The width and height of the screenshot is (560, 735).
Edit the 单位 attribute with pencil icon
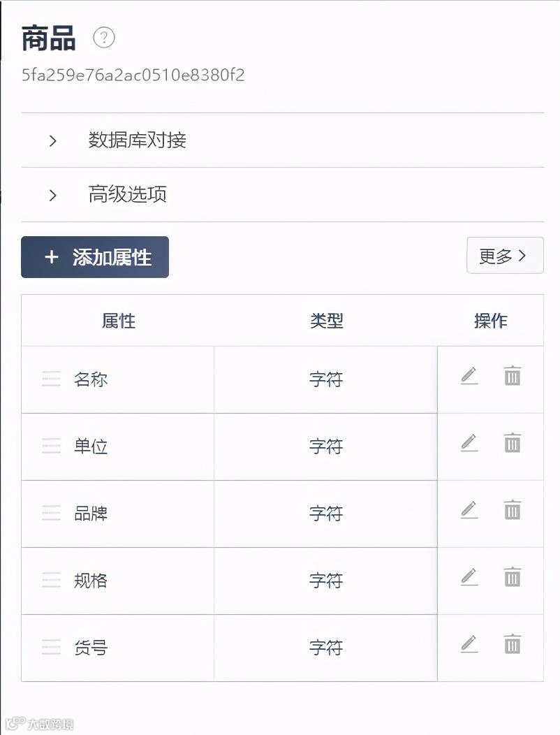point(469,443)
